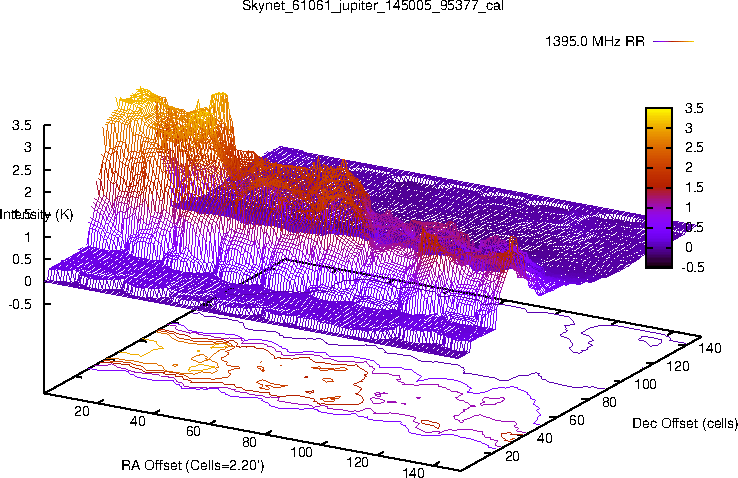Screen dimensions: 738x478
Task: Select the 2.5 tick on the Intensity axis
Action: point(22,170)
